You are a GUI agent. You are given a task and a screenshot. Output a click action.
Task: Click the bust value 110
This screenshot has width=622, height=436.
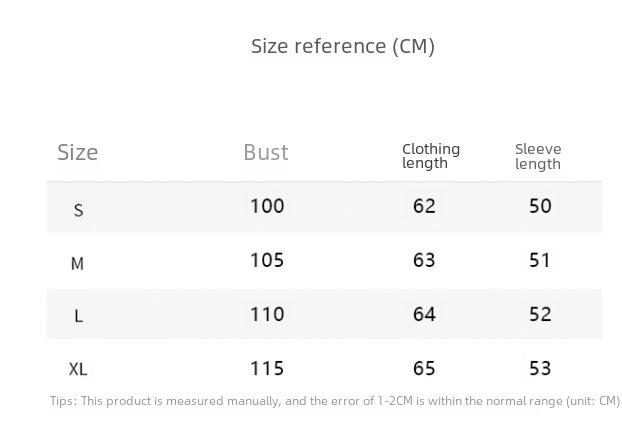point(267,314)
